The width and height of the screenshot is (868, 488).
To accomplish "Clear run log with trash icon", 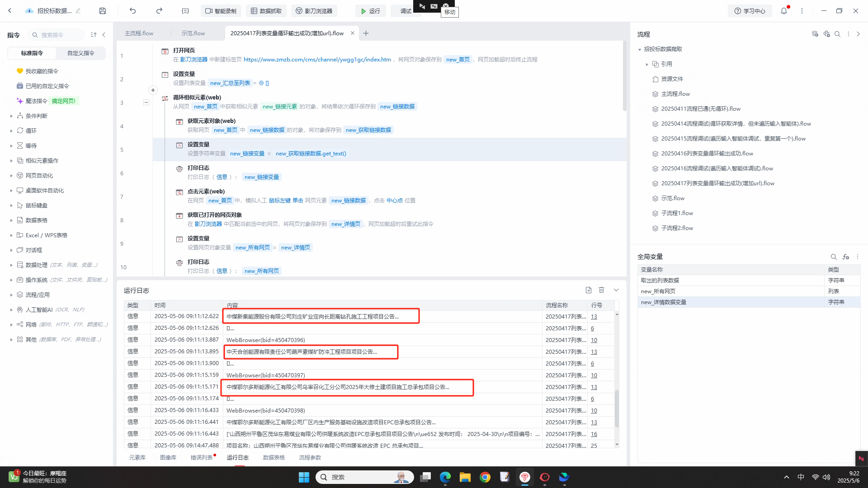I will click(x=601, y=290).
